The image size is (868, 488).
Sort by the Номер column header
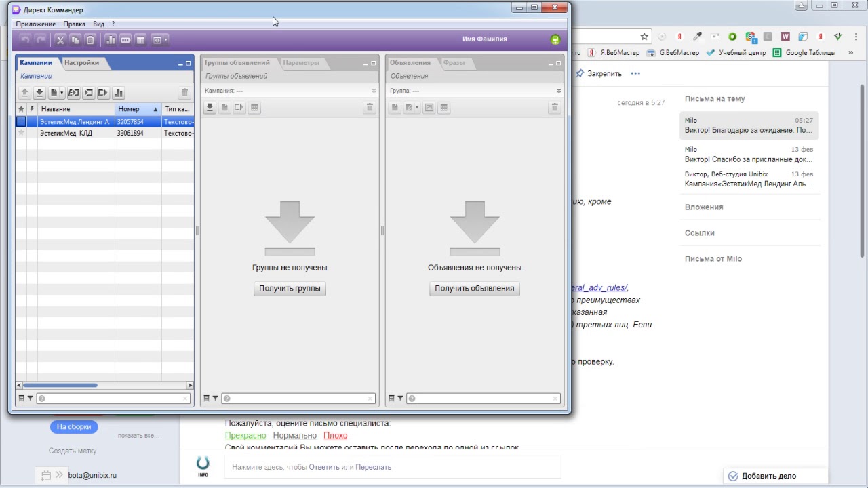(x=138, y=109)
